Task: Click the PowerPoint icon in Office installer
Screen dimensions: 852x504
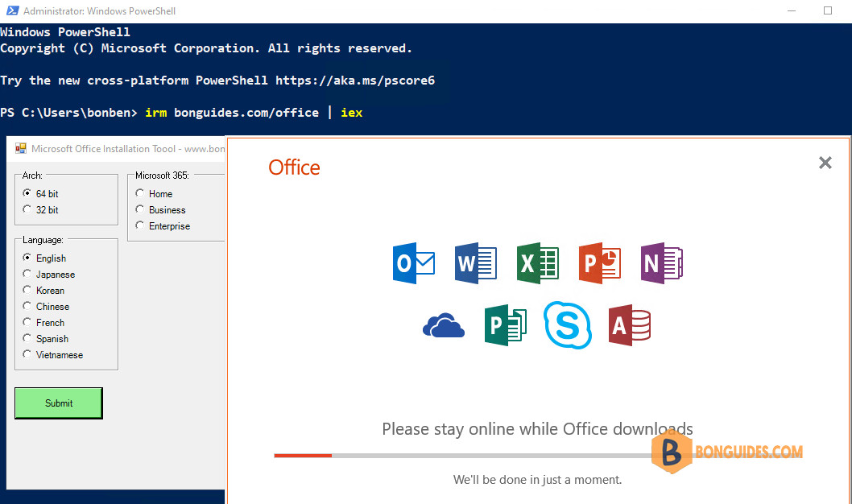Action: (600, 263)
